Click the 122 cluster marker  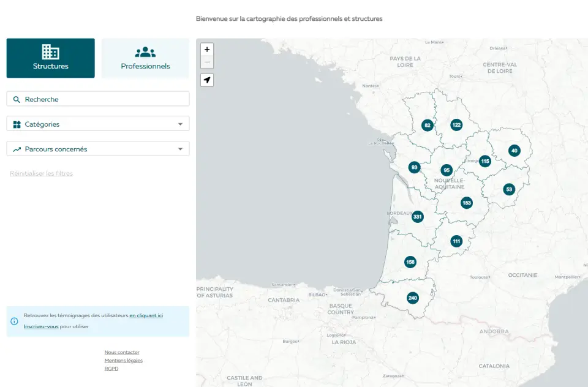tap(456, 125)
